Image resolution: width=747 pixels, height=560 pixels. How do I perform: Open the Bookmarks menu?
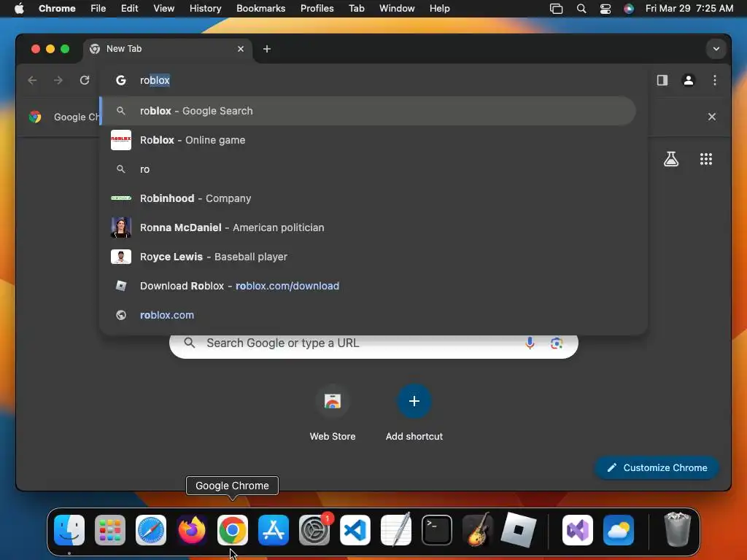(260, 9)
